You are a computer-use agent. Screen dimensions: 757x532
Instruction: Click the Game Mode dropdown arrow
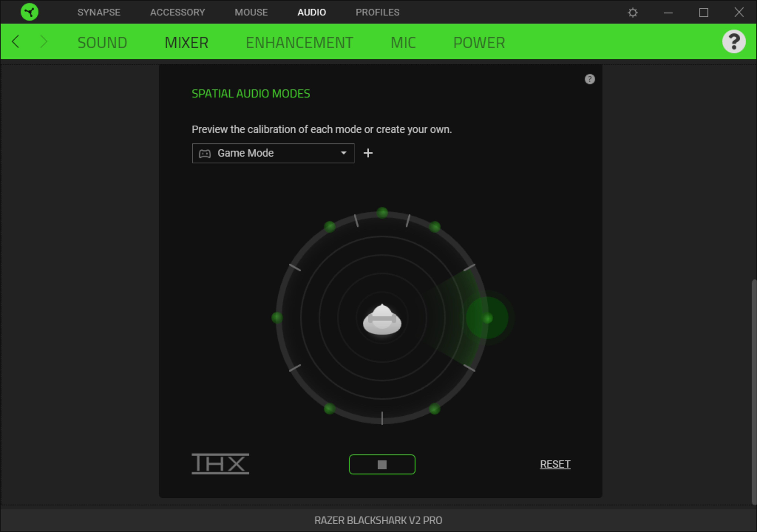tap(344, 153)
